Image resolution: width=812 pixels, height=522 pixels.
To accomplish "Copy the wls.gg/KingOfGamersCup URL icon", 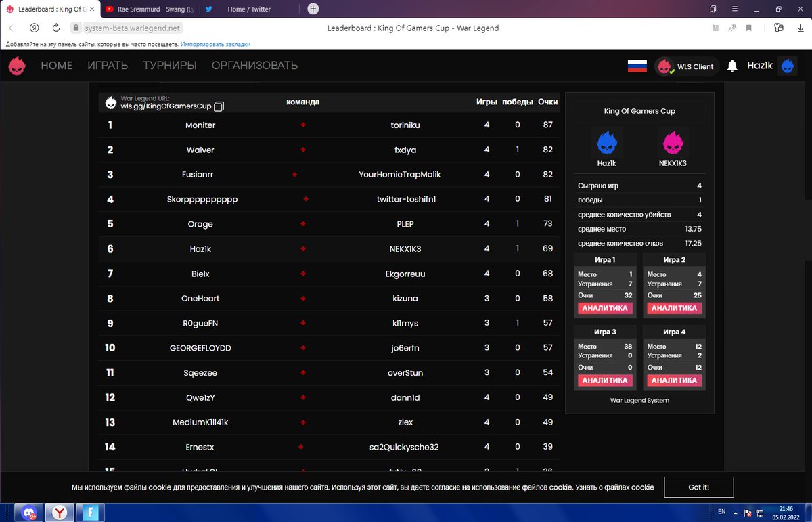I will (219, 106).
